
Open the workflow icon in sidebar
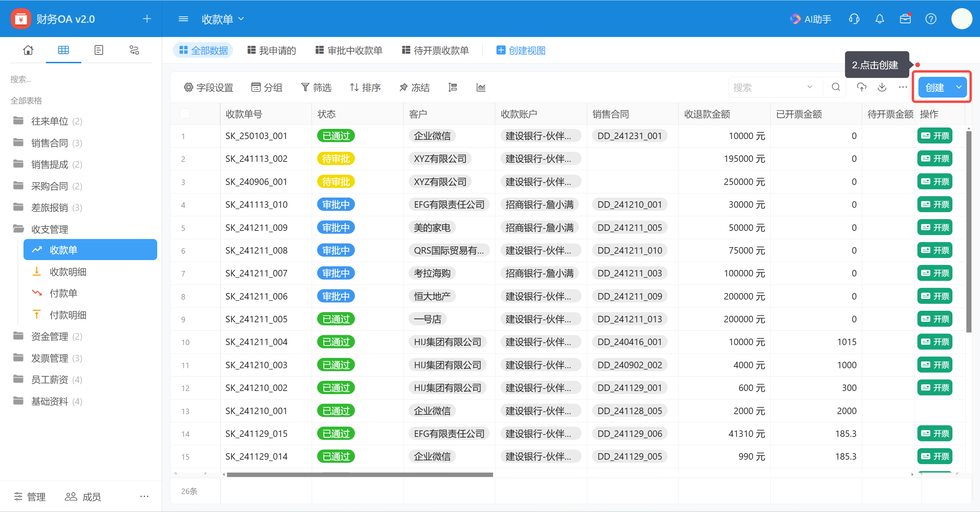pyautogui.click(x=134, y=50)
